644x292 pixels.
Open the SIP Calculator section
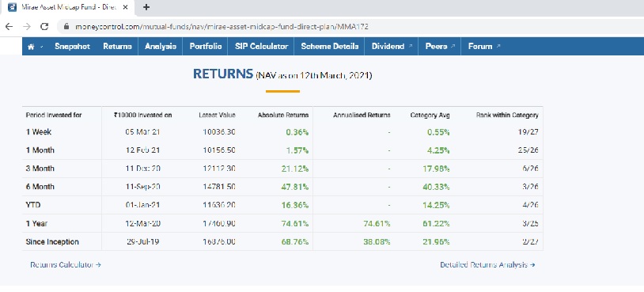[x=261, y=47]
